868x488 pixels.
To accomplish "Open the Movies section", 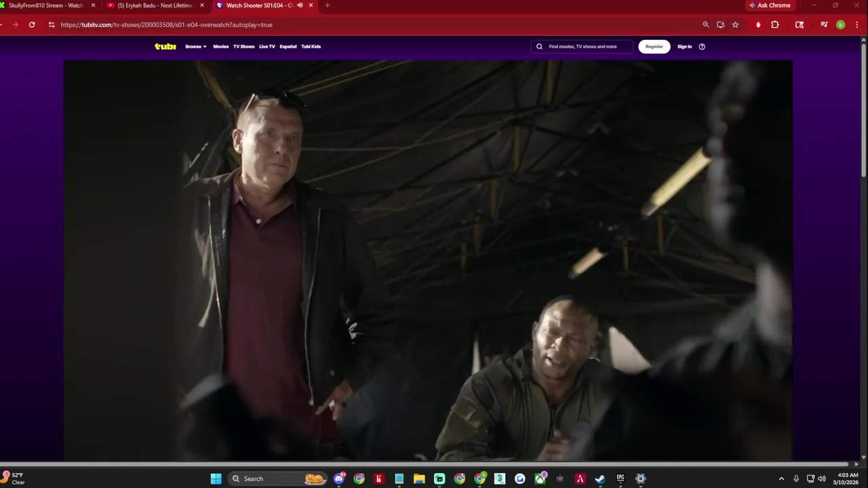I will click(221, 47).
